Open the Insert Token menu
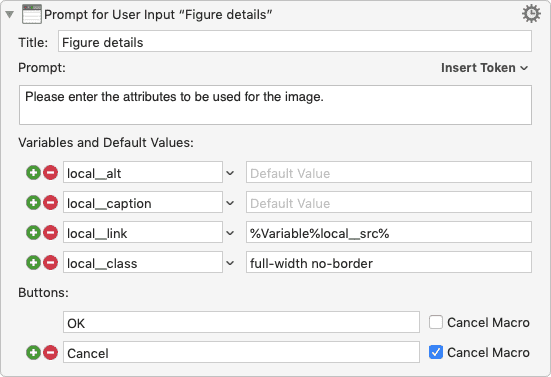This screenshot has height=377, width=551. 484,68
